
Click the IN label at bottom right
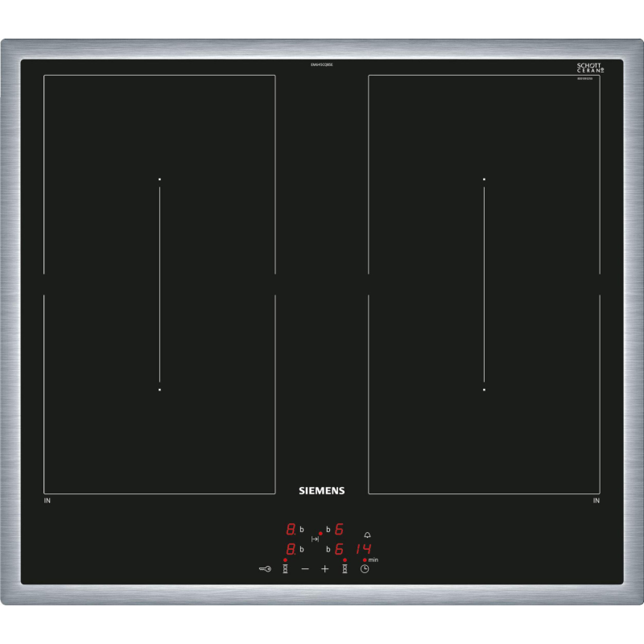597,502
